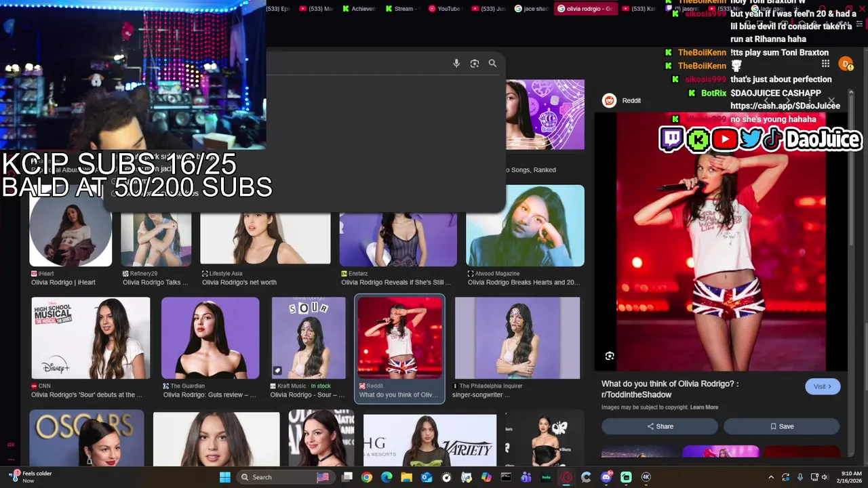Image resolution: width=868 pixels, height=488 pixels.
Task: Open Outlook from the taskbar
Action: tap(427, 477)
